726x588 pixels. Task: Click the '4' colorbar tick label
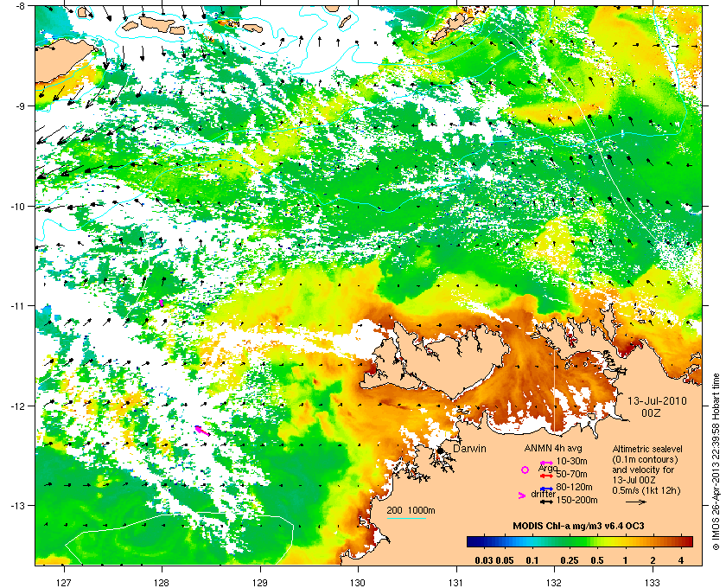(x=681, y=560)
